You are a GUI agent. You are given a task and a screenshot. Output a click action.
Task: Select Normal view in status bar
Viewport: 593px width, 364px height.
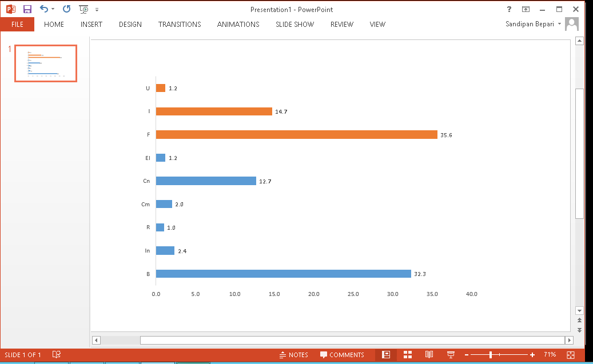[386, 355]
